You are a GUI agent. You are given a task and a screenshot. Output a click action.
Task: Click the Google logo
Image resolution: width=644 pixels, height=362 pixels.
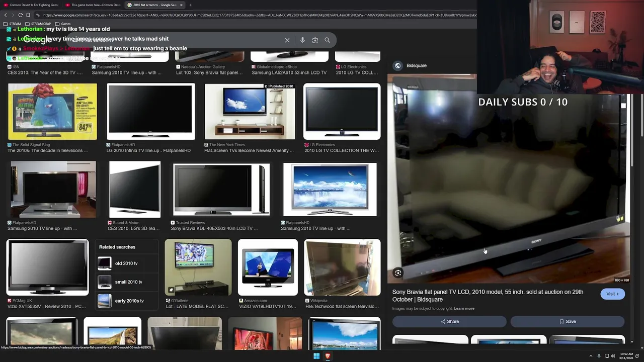(38, 40)
